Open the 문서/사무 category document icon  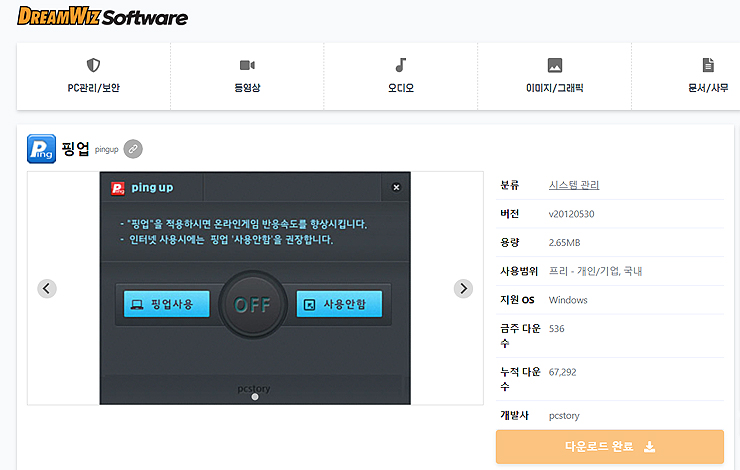(x=708, y=65)
